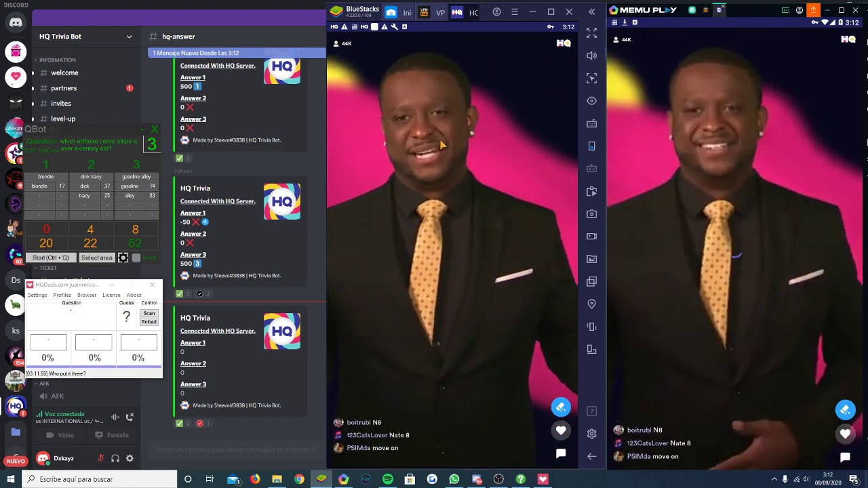Click Discord Pantalla screen share button

point(112,435)
